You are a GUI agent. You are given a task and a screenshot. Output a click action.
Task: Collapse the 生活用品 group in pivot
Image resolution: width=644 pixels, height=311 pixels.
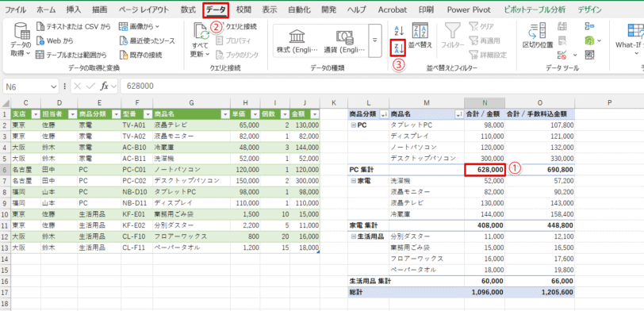coord(354,236)
